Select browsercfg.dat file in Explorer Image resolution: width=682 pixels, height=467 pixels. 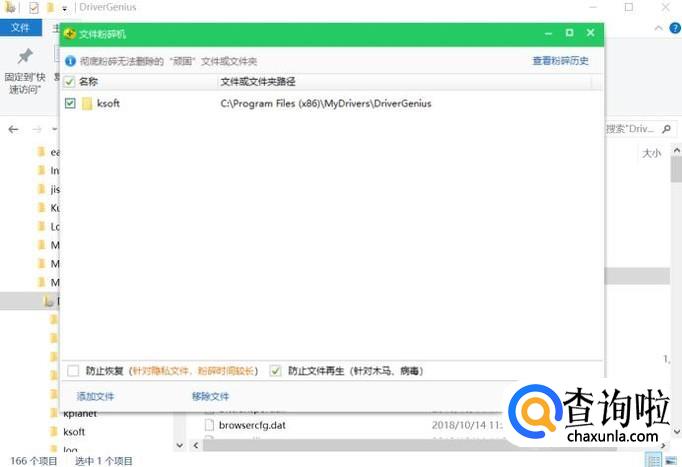(x=252, y=425)
